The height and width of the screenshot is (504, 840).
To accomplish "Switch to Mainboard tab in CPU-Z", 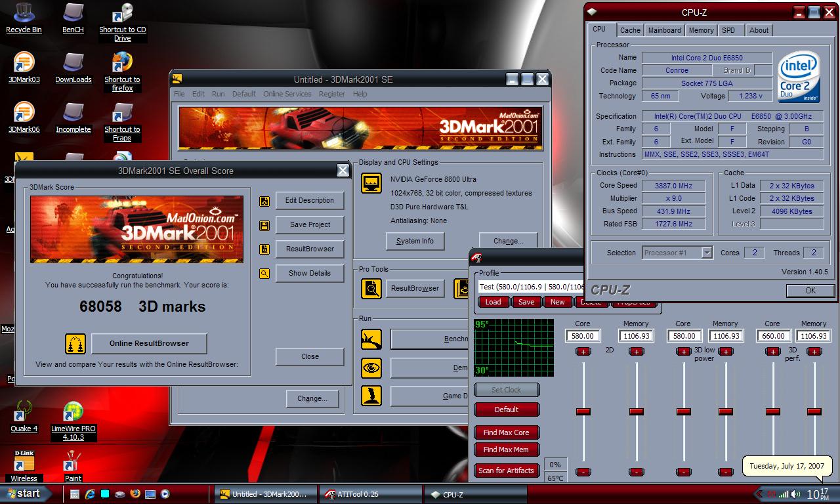I will pos(664,30).
